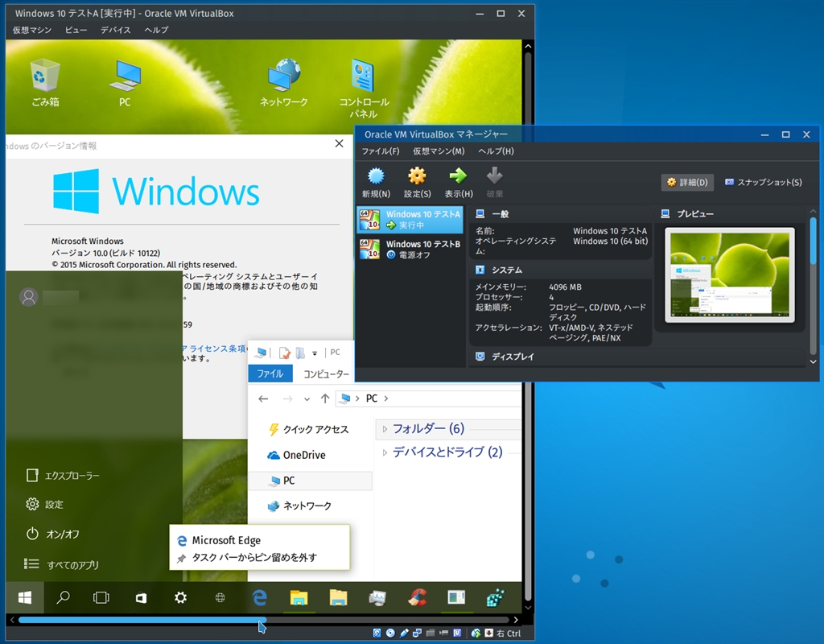Click the VM window horizontal scrollbar thumb
The height and width of the screenshot is (644, 824).
[x=142, y=620]
